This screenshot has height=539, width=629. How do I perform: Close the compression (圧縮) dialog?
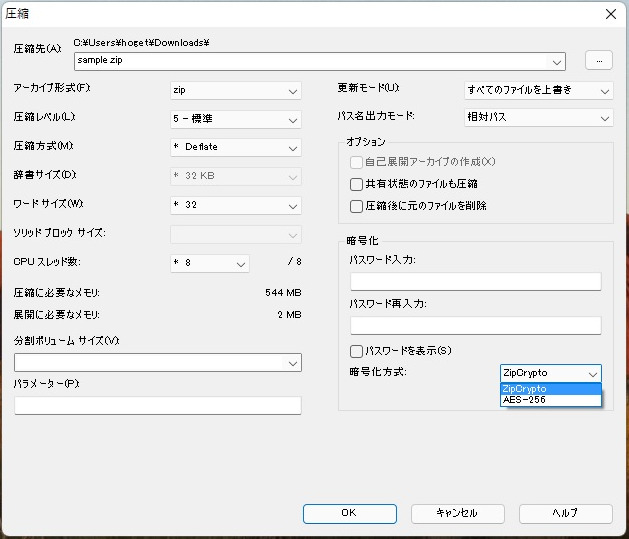[x=611, y=14]
